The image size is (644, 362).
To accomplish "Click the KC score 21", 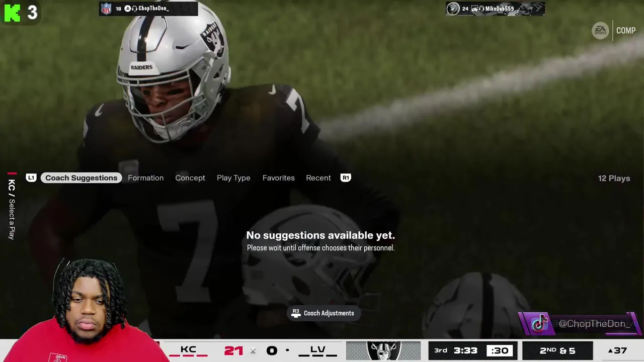I will [233, 350].
